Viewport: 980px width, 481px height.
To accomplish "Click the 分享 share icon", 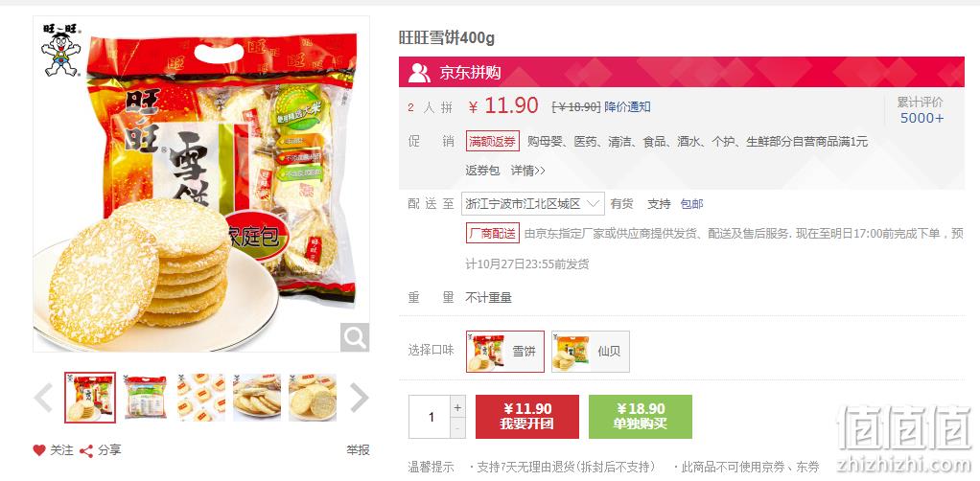I will (x=86, y=450).
